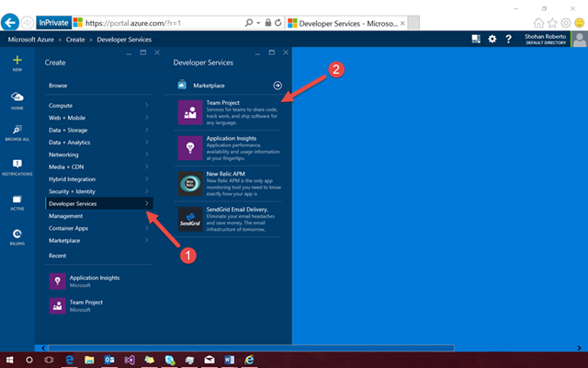Expand the Data + Storage category chevron

pos(147,130)
